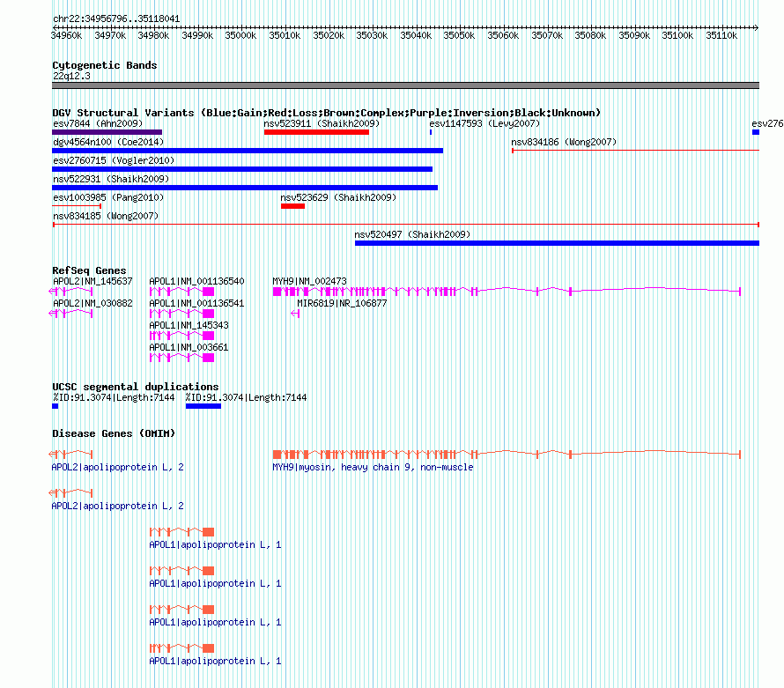The width and height of the screenshot is (784, 688).
Task: Click the 35000k ruler position label
Action: coord(240,35)
